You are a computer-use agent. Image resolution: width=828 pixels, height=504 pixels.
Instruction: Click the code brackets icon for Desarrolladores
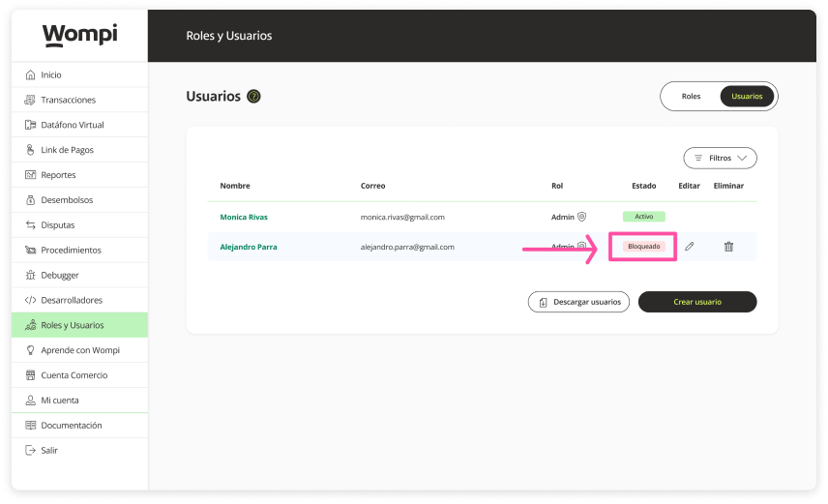(31, 300)
